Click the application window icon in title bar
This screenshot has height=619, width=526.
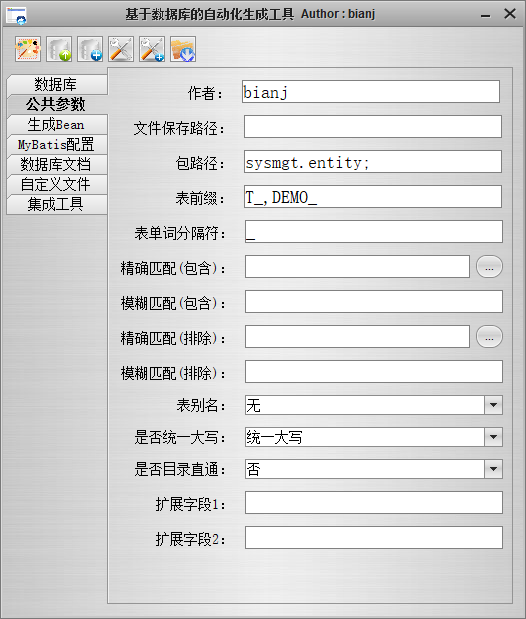16,15
